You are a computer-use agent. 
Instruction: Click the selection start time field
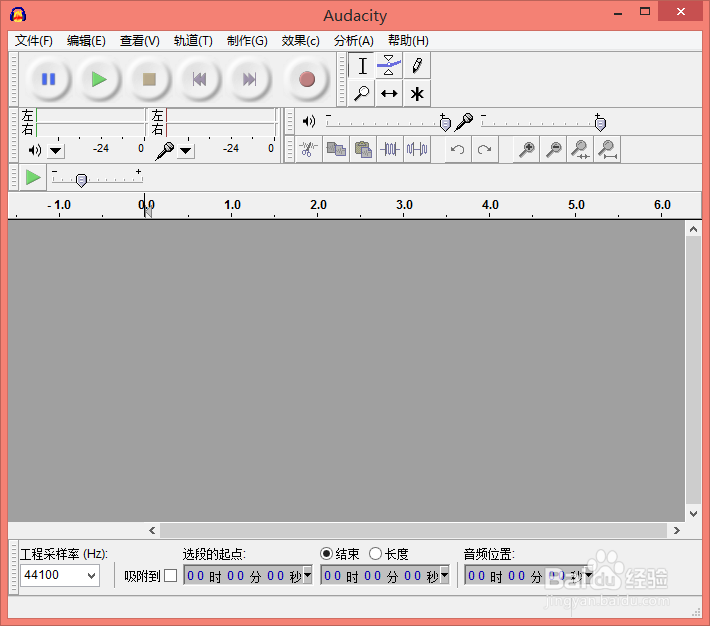[248, 575]
